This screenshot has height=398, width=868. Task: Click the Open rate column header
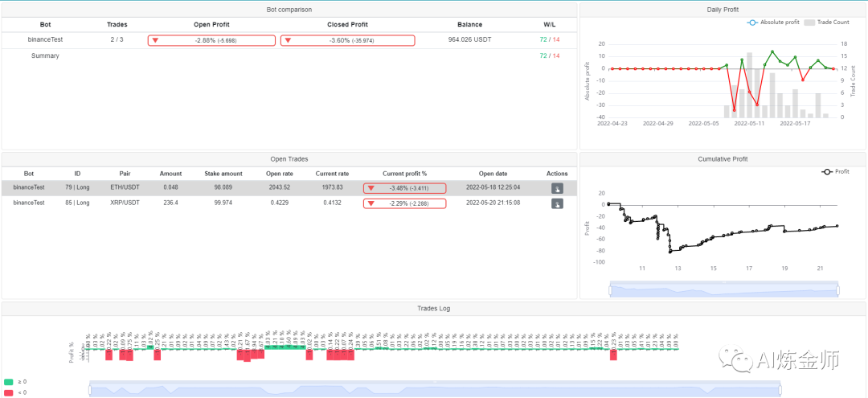[279, 174]
